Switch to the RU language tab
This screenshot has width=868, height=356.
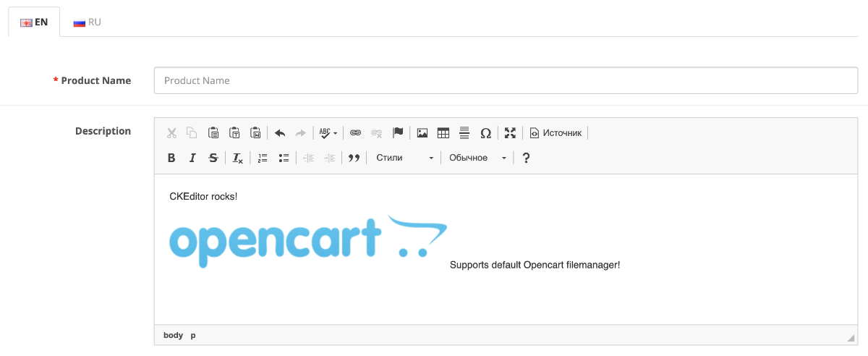tap(87, 22)
